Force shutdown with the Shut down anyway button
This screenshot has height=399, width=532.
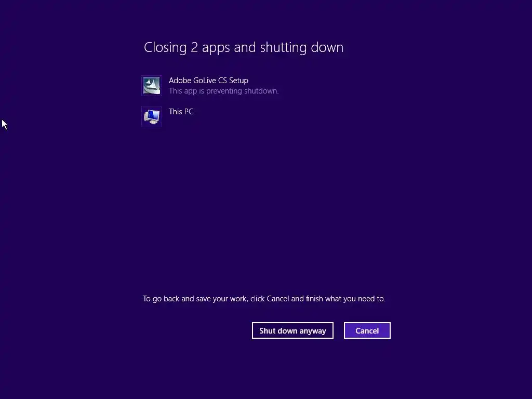(x=292, y=330)
